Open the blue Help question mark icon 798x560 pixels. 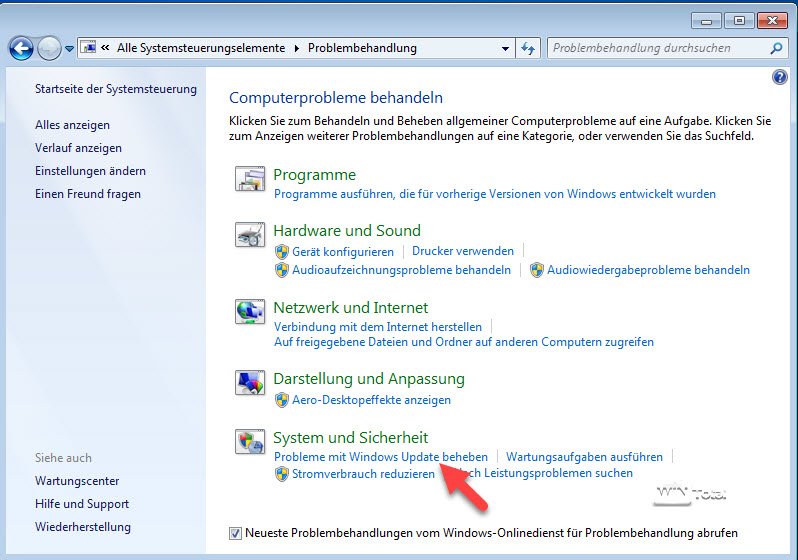coord(780,77)
